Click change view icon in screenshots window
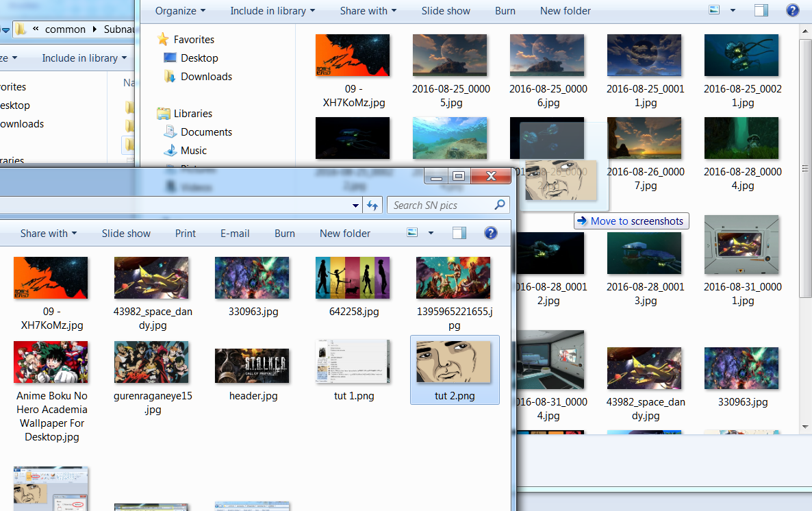 point(714,10)
